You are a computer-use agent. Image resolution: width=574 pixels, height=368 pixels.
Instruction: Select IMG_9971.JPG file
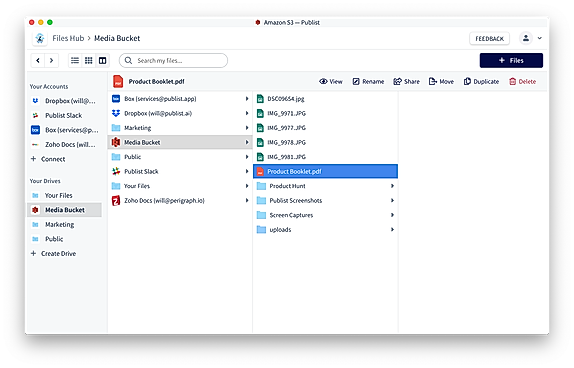pyautogui.click(x=325, y=113)
